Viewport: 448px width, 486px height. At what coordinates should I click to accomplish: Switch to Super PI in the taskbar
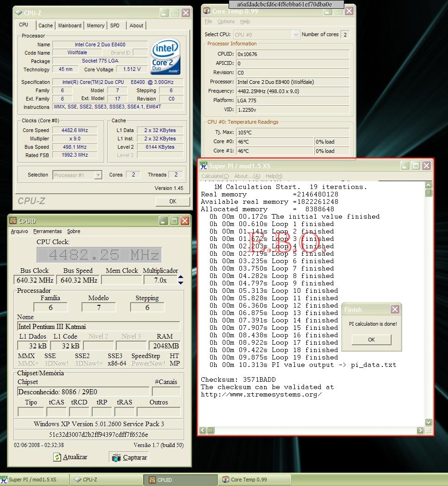point(34,480)
